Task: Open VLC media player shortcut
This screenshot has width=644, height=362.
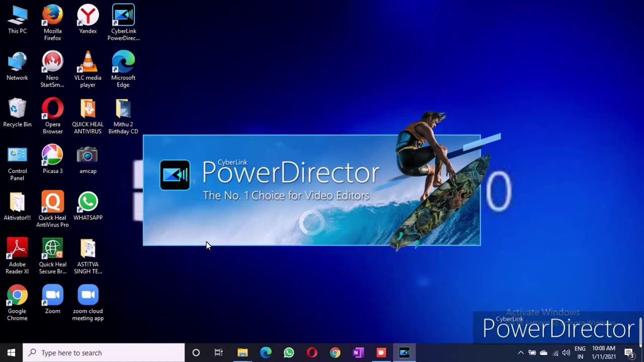Action: (x=88, y=70)
